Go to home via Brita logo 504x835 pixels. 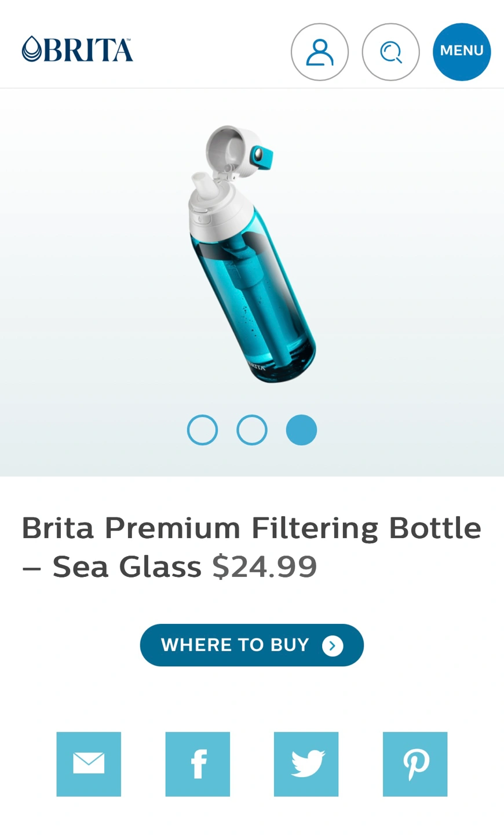coord(78,49)
